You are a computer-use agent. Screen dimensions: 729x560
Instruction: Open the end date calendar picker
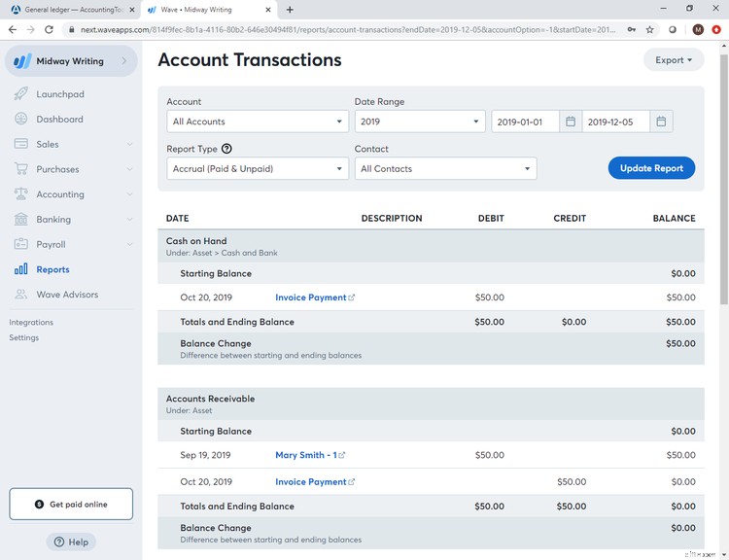(661, 122)
